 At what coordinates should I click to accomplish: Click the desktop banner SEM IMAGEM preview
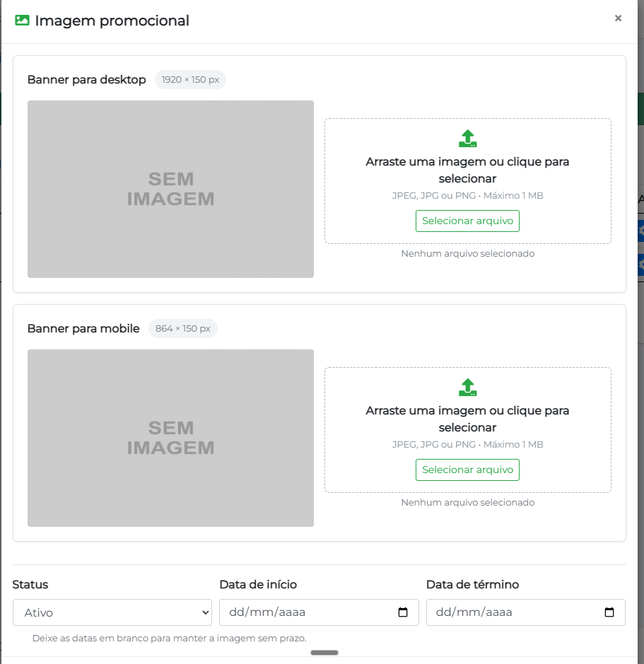(x=170, y=190)
